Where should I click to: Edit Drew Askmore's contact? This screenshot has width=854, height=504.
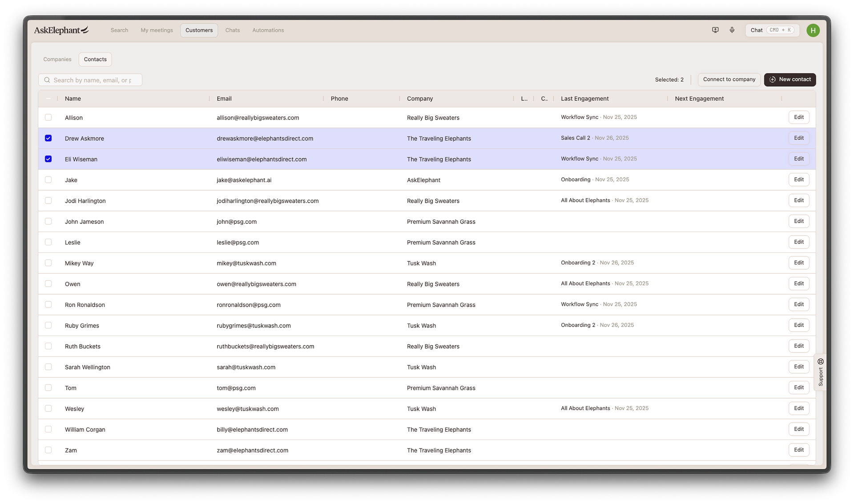pyautogui.click(x=799, y=138)
